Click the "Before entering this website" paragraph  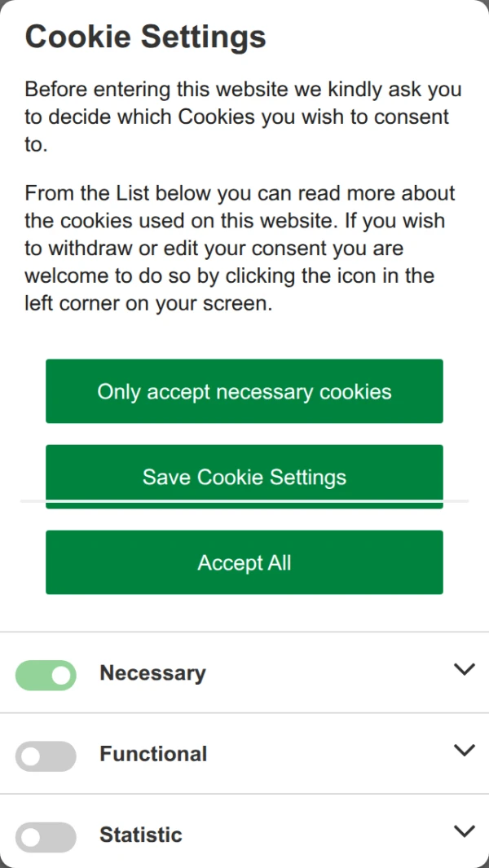(243, 117)
